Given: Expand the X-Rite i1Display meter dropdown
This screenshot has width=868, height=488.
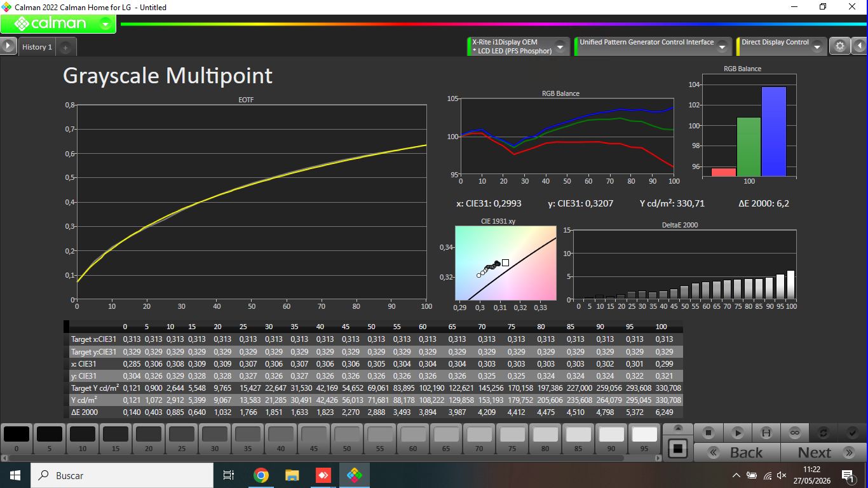Looking at the screenshot, I should tap(560, 47).
